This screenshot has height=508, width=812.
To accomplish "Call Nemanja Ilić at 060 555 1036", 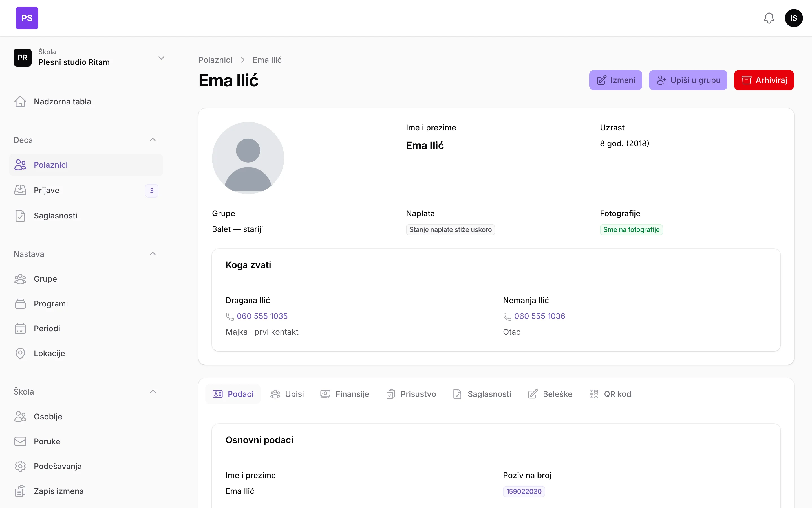I will (x=540, y=316).
